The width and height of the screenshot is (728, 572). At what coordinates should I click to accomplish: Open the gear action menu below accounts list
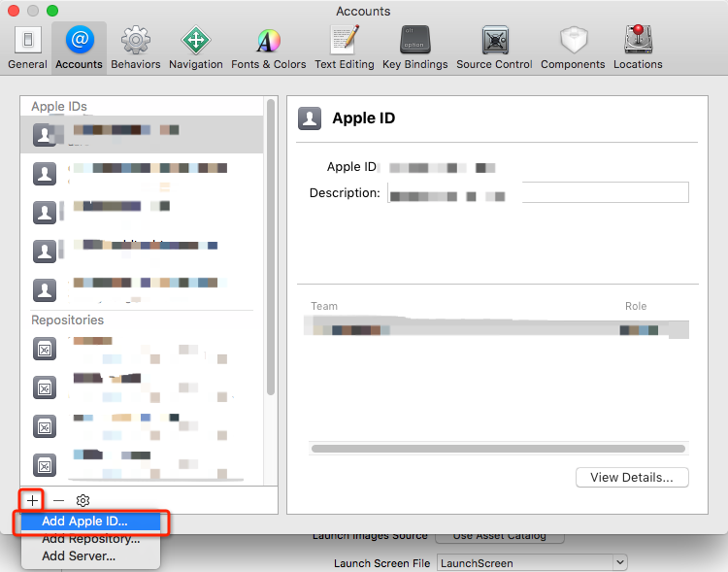83,500
